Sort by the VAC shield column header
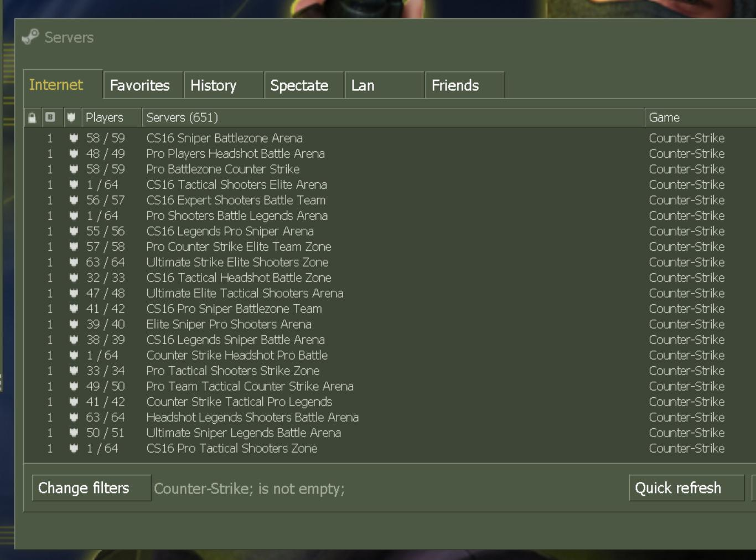The height and width of the screenshot is (560, 756). point(71,117)
